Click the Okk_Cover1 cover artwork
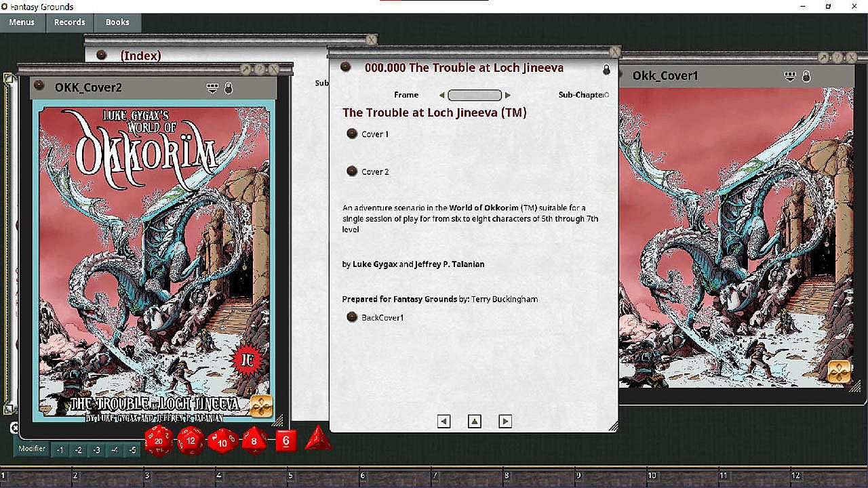868x488 pixels. (736, 237)
